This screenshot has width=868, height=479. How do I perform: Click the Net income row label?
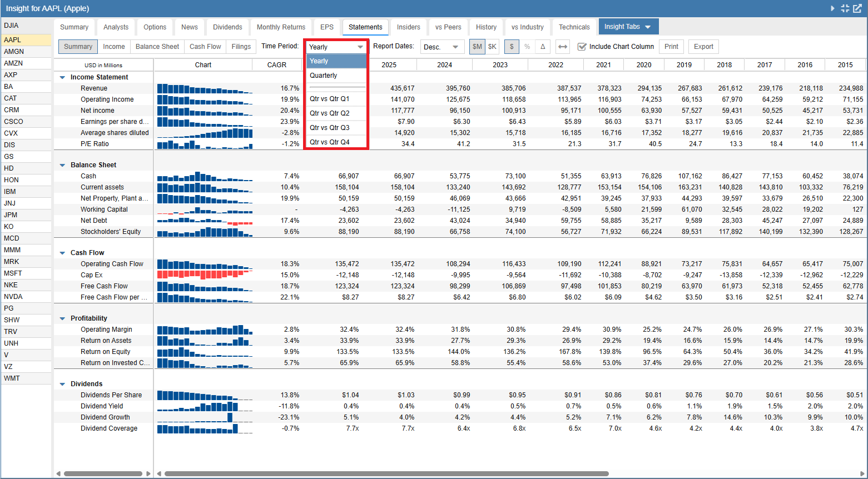tap(97, 111)
